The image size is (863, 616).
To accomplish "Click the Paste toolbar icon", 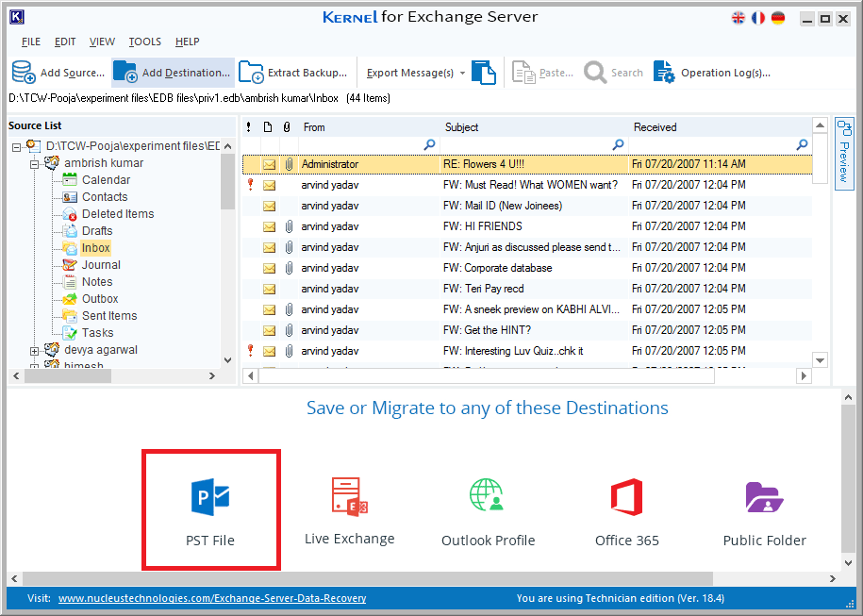I will tap(523, 72).
